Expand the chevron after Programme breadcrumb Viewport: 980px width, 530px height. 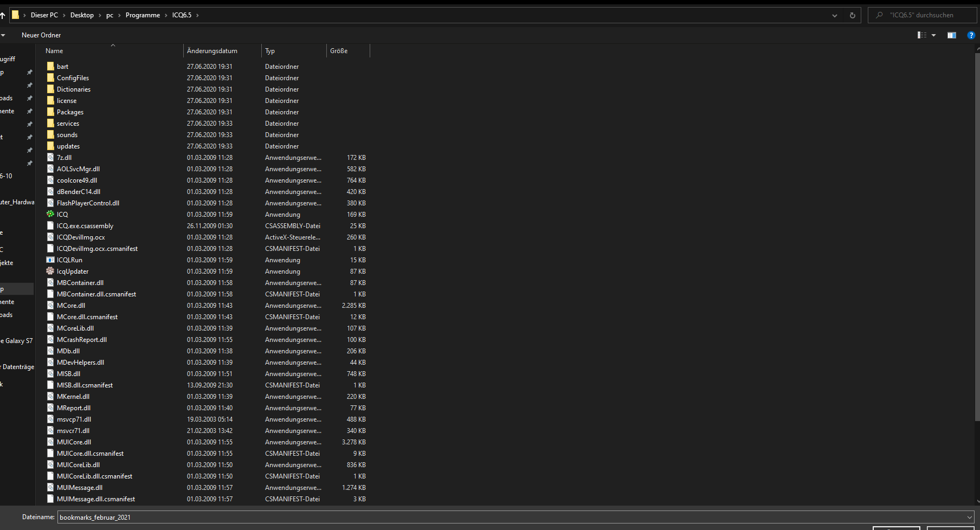pyautogui.click(x=166, y=15)
